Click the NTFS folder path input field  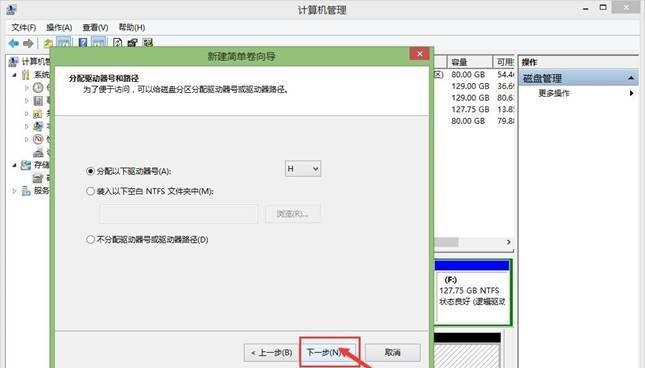coord(179,214)
